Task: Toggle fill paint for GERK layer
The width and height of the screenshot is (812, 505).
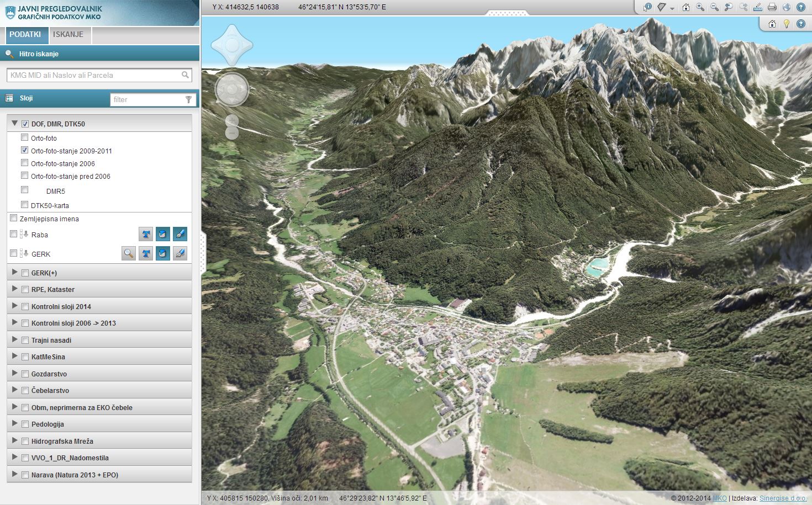Action: pyautogui.click(x=163, y=253)
